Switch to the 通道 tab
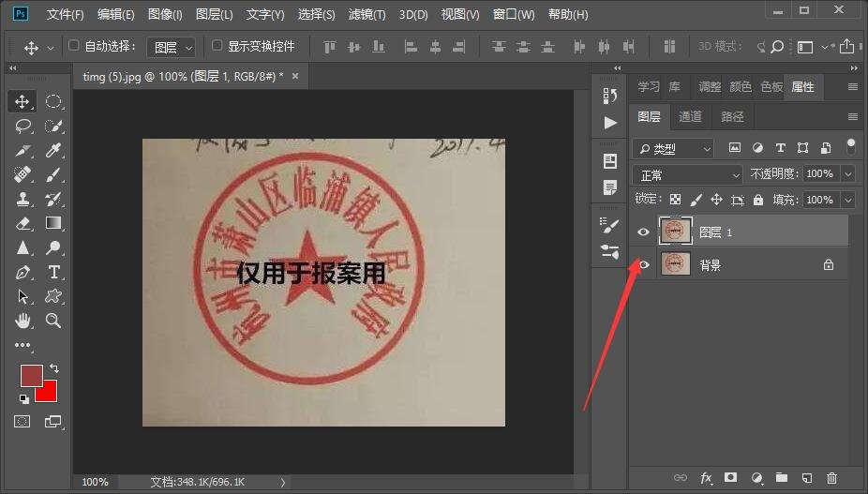Viewport: 868px width, 494px height. 690,116
